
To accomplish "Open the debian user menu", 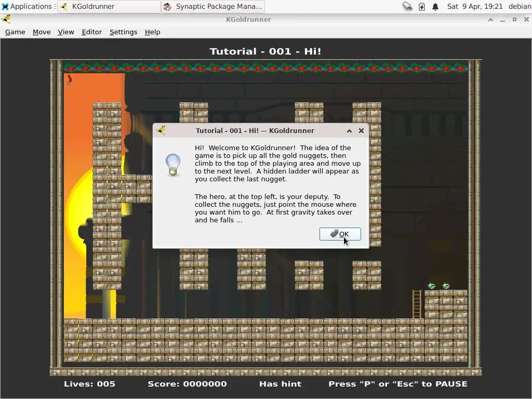I will coord(520,6).
